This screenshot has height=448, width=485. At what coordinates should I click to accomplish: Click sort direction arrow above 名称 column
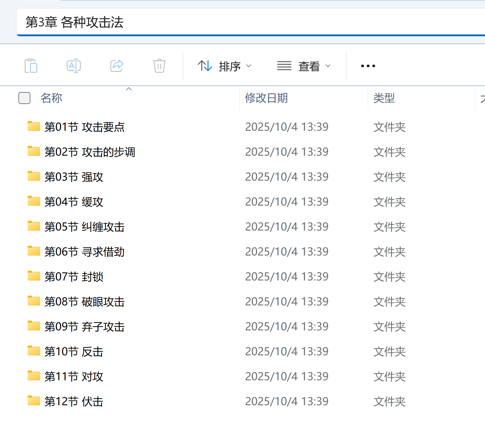click(129, 89)
